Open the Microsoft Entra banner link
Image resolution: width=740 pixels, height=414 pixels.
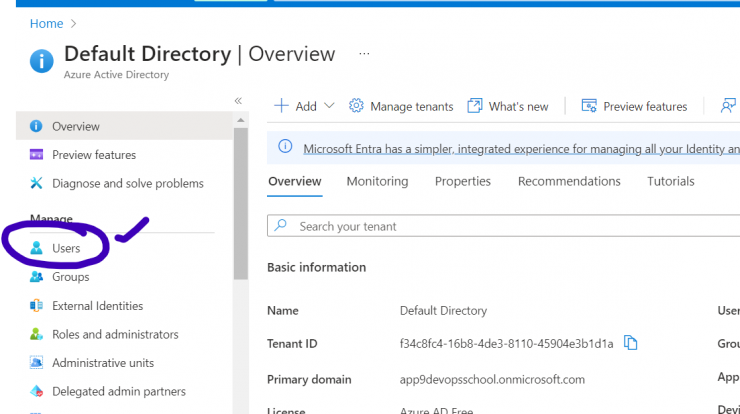[x=521, y=149]
